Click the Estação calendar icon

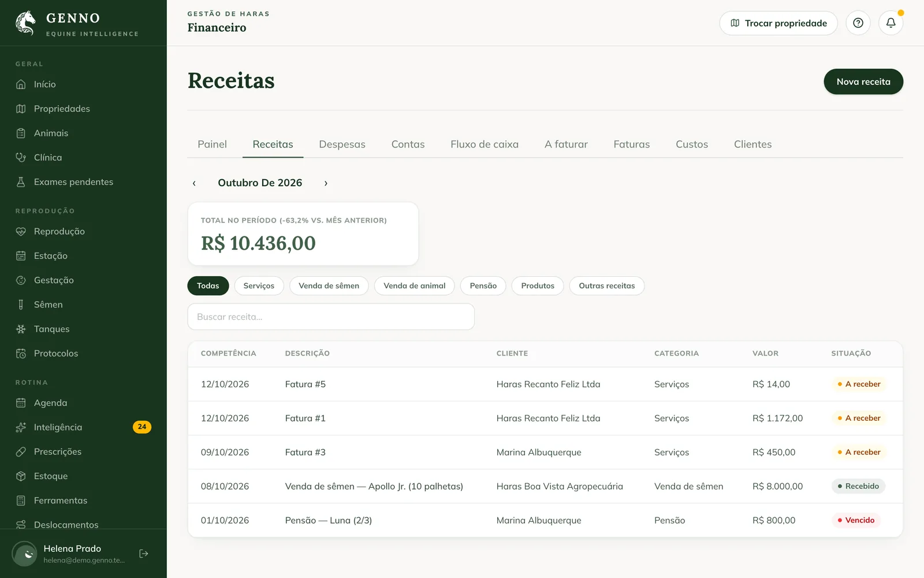click(21, 255)
